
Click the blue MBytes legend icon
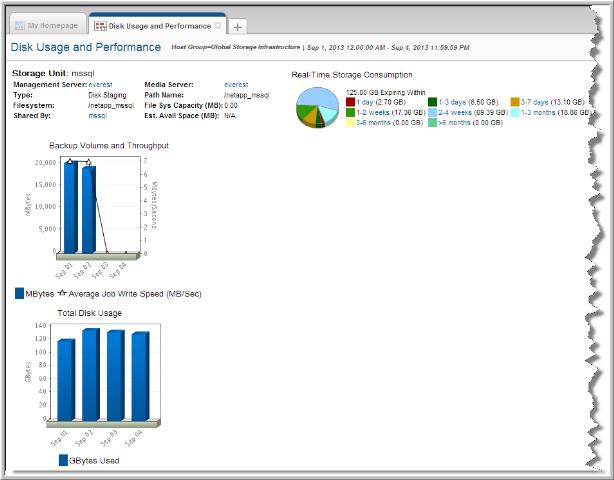tap(20, 293)
